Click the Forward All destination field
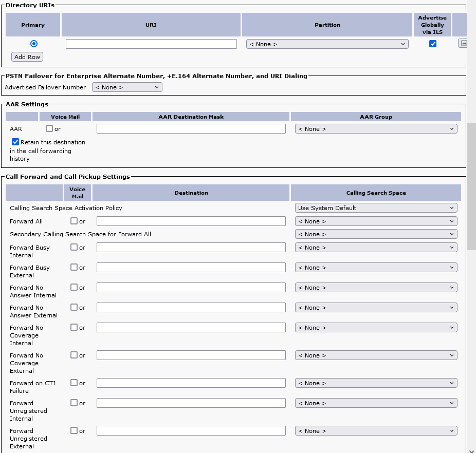 pyautogui.click(x=191, y=221)
